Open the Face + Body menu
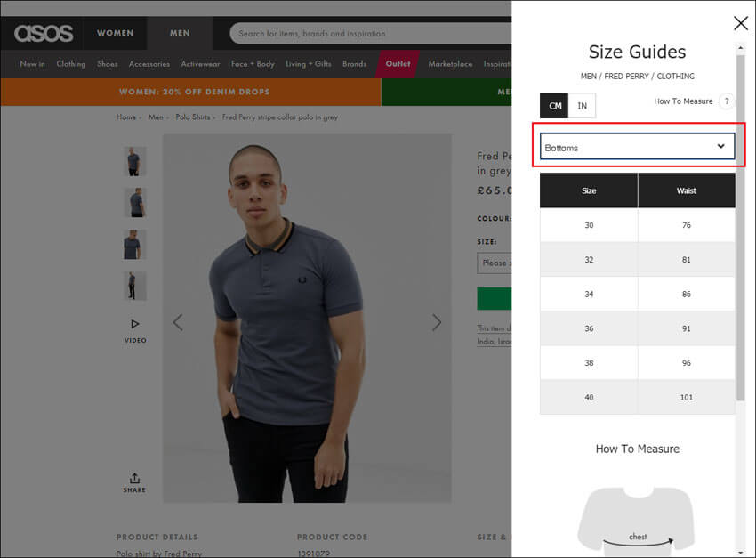 (253, 64)
